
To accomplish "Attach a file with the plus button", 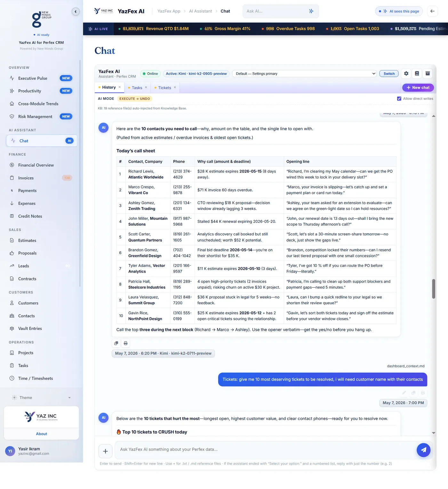I will [105, 451].
